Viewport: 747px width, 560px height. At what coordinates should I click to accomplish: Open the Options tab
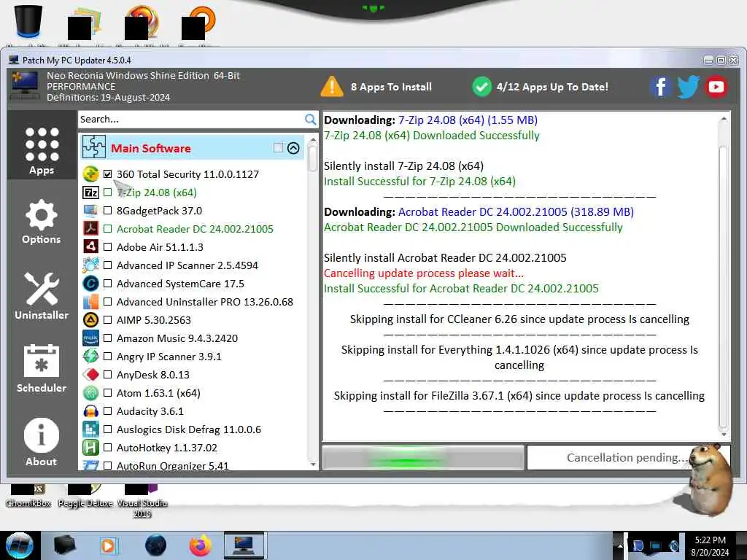(x=42, y=222)
